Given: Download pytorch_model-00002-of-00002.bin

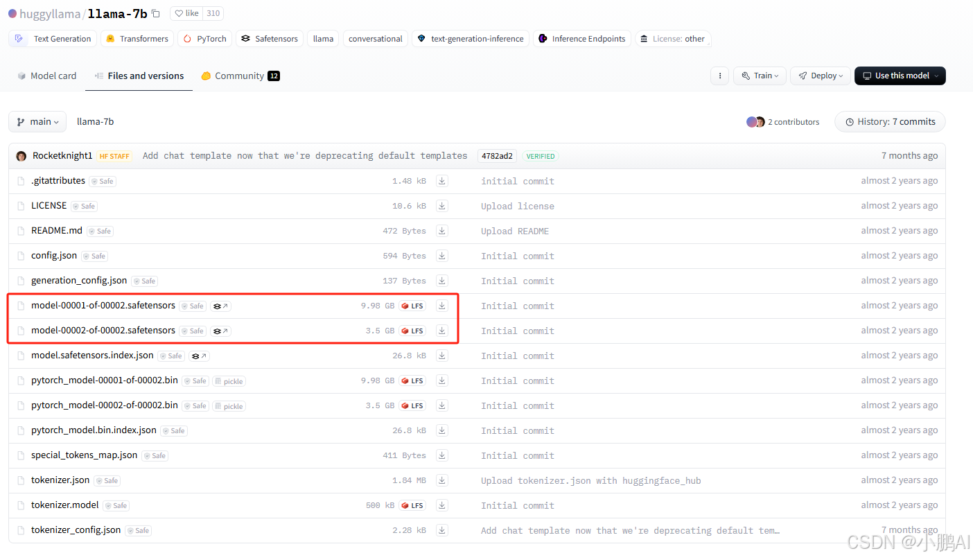Looking at the screenshot, I should 442,405.
